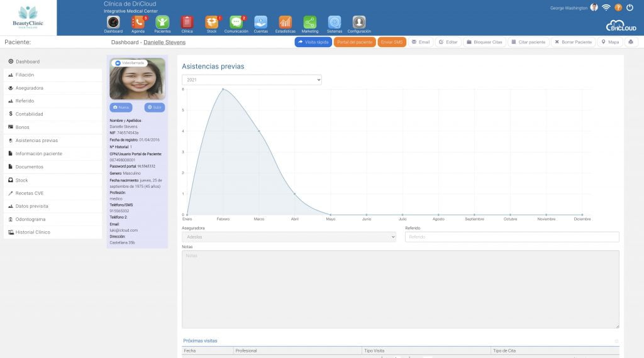
Task: Select Recetas CVE in the sidebar
Action: pos(53,193)
